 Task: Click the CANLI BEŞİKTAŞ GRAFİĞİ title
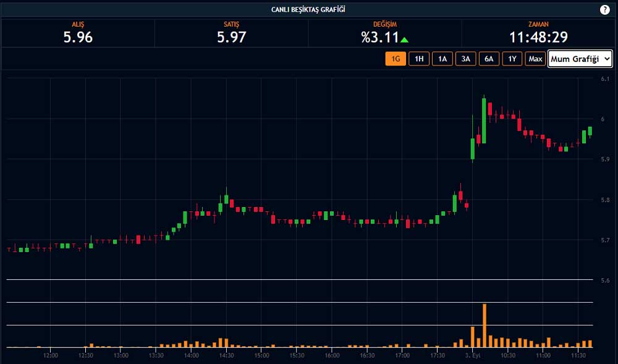(308, 9)
